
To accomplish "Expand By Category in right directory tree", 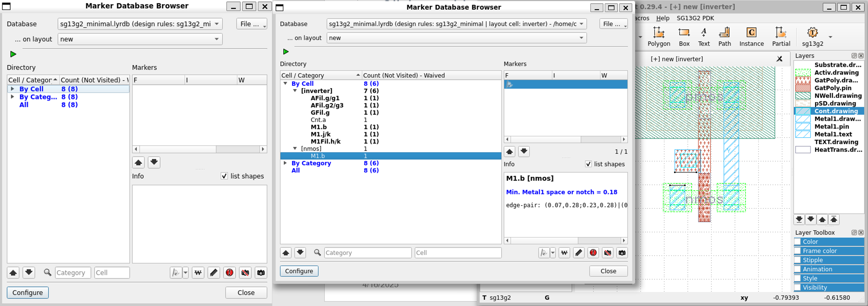I will coord(285,163).
